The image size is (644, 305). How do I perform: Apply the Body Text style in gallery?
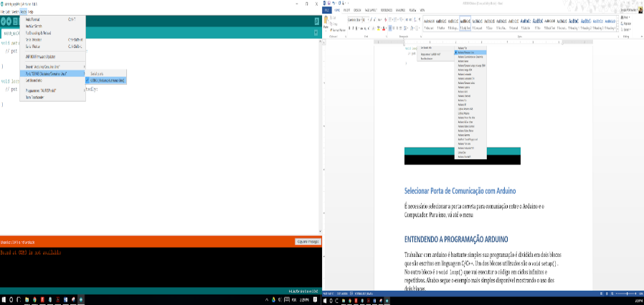coord(465,24)
